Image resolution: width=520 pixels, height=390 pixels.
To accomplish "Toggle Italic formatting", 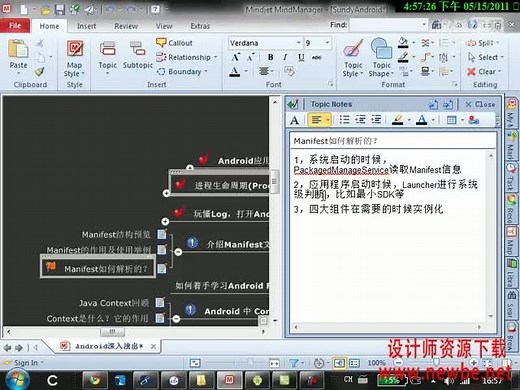I will [285, 57].
